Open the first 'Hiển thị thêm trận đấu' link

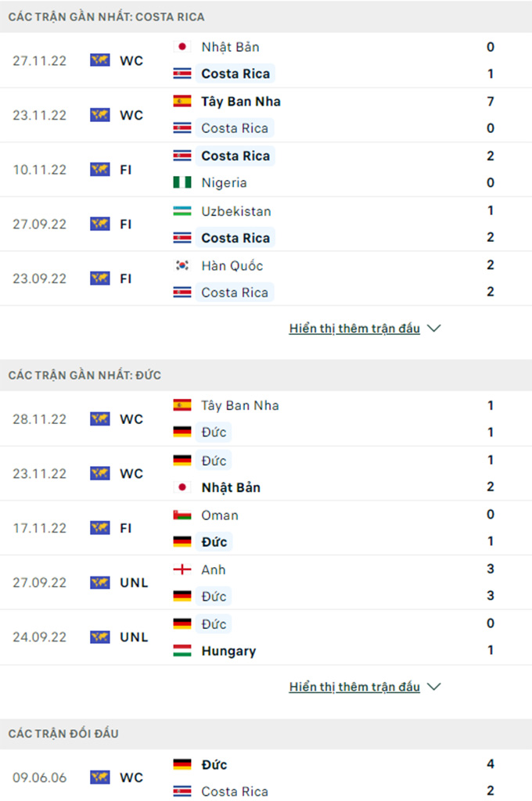pos(354,329)
